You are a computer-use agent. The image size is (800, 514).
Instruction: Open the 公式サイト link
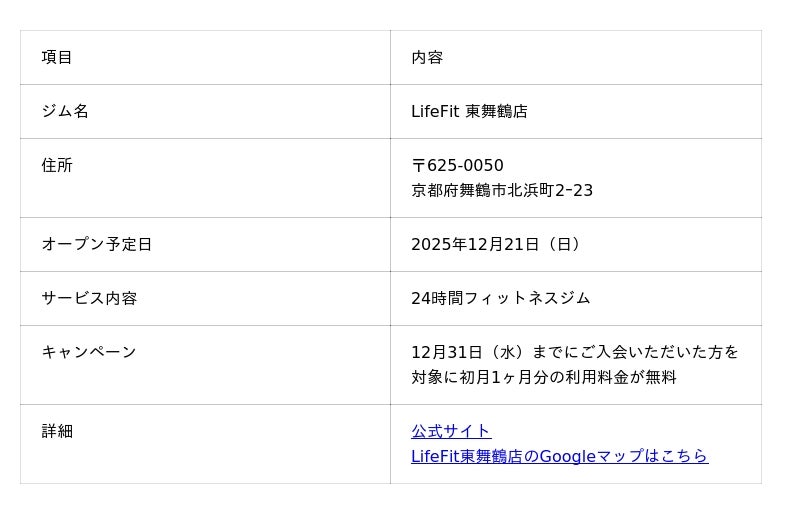click(451, 431)
